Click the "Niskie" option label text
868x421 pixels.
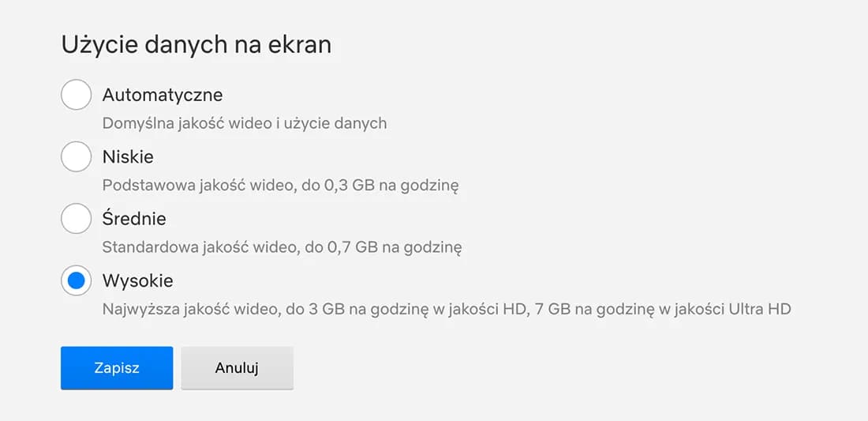click(x=128, y=157)
